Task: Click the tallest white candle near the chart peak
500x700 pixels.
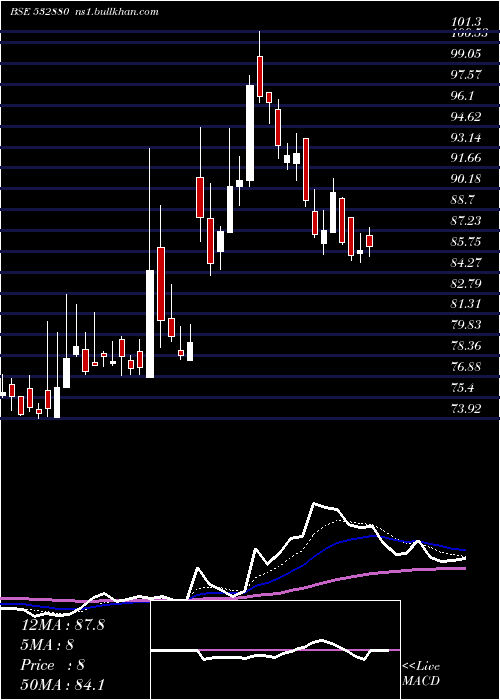Action: [250, 133]
